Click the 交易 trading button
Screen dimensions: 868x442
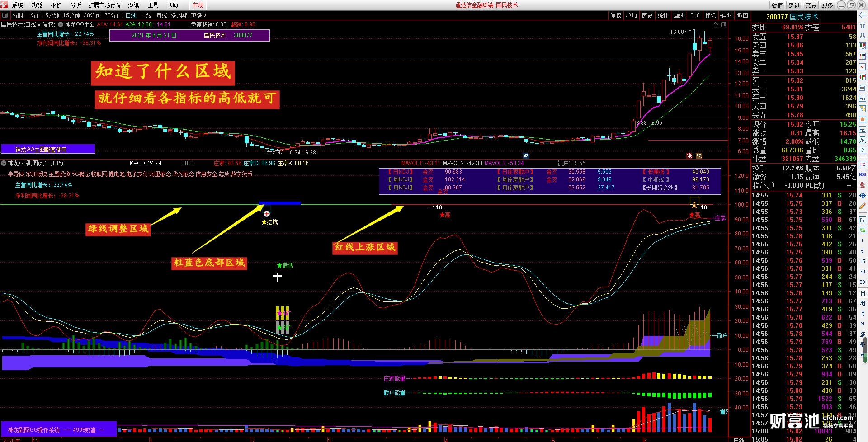point(811,5)
